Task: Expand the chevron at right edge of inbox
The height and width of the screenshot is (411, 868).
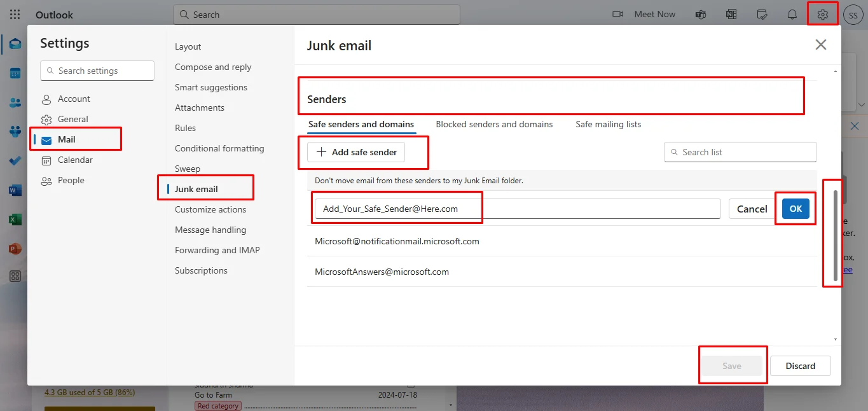Action: [x=862, y=105]
